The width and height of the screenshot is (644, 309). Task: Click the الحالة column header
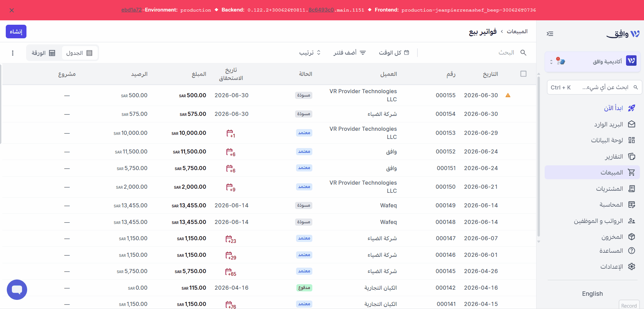(306, 74)
